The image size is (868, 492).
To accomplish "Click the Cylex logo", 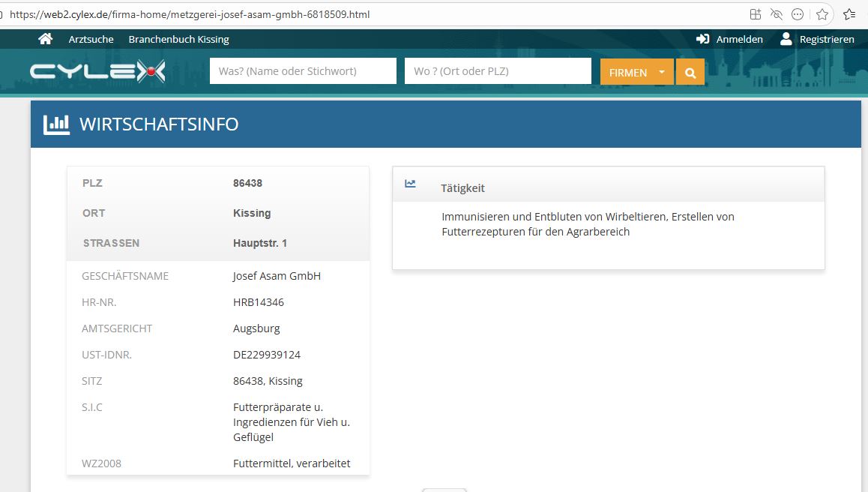I will coord(97,72).
